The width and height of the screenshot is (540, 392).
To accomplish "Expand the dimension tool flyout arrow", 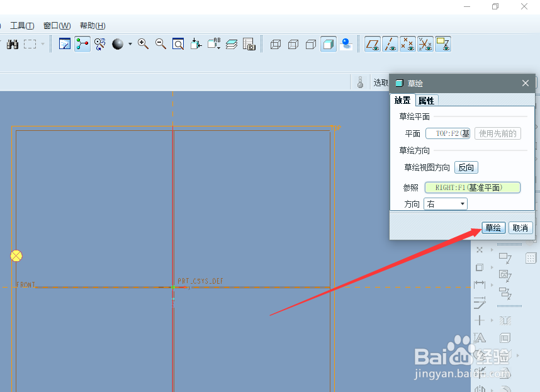I will (x=492, y=285).
